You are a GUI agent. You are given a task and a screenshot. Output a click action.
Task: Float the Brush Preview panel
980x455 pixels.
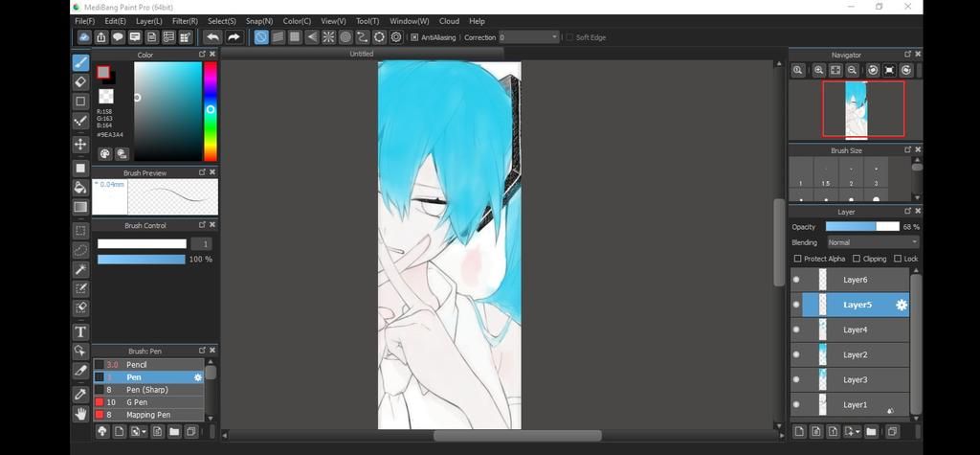pyautogui.click(x=202, y=172)
